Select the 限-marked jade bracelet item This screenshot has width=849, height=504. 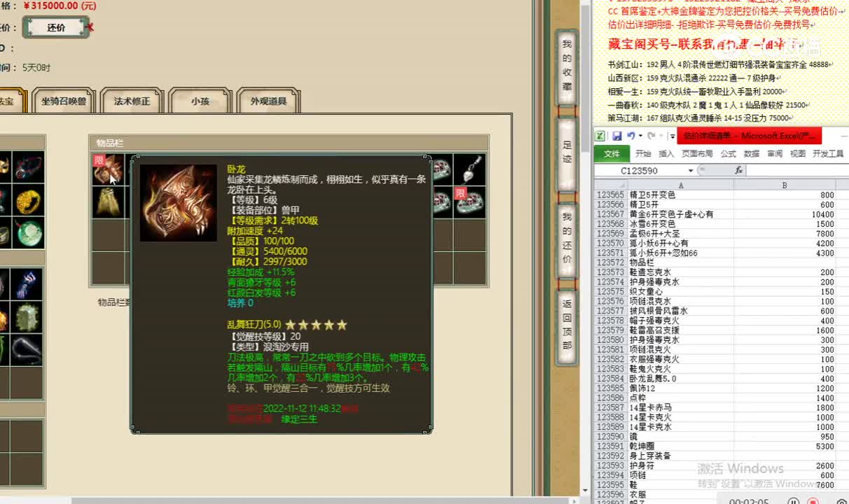[470, 202]
